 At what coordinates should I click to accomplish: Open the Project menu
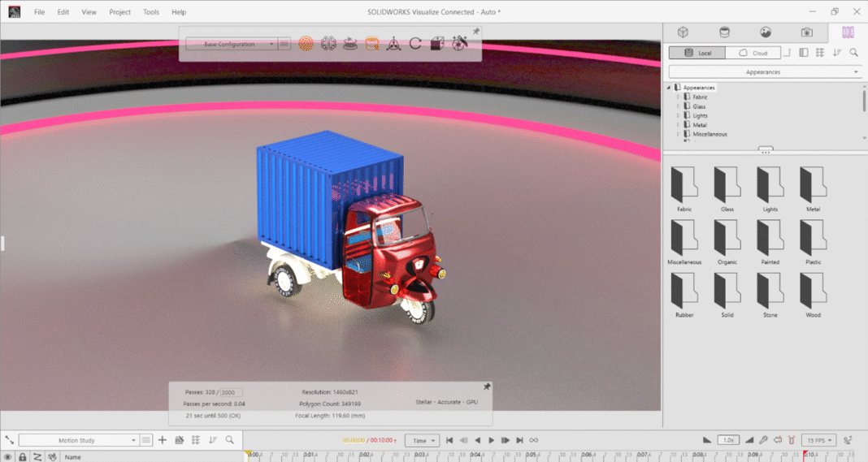pos(119,12)
